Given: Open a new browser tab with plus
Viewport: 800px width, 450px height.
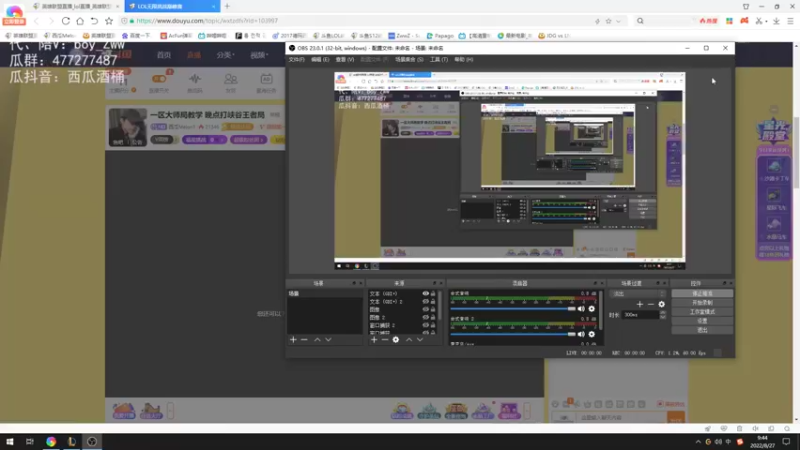Looking at the screenshot, I should (227, 6).
